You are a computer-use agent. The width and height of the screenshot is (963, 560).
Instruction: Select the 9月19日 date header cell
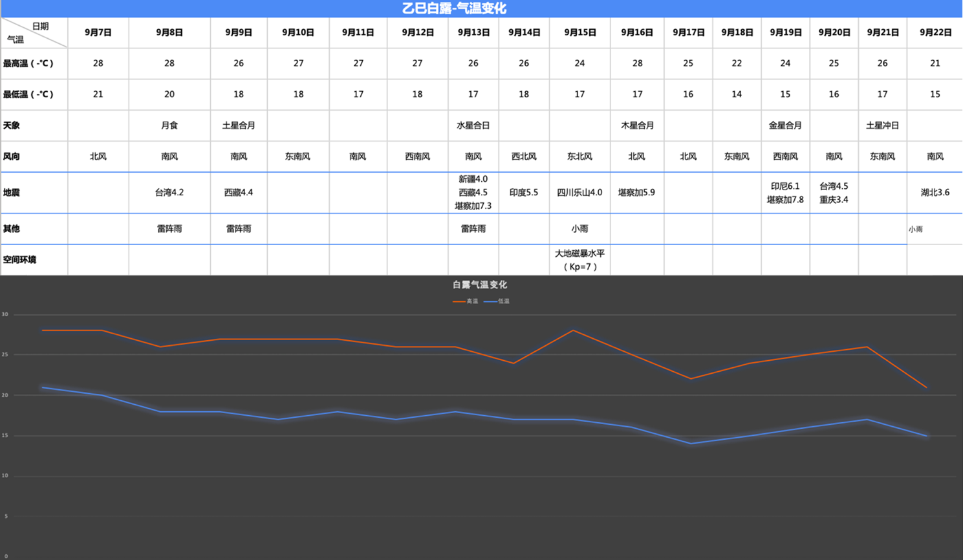coord(785,32)
